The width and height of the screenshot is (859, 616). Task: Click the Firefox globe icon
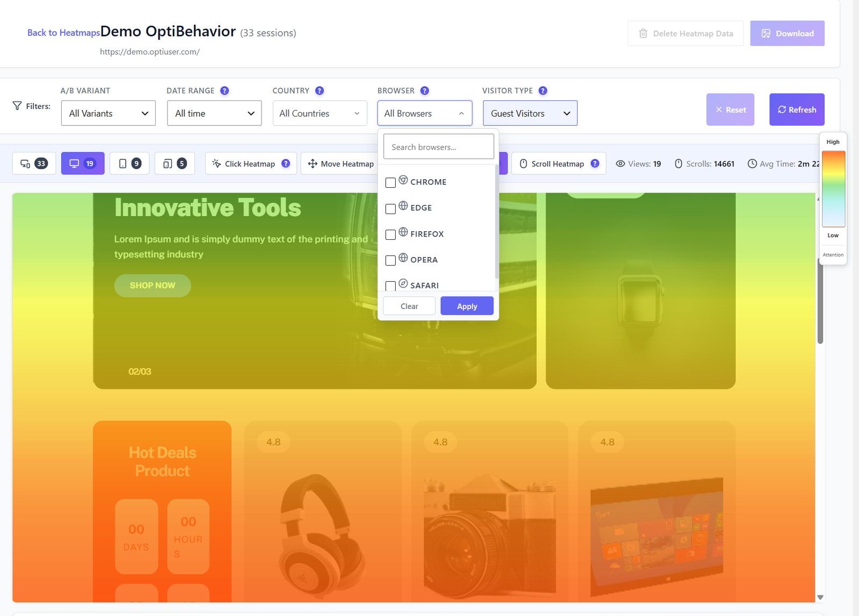[403, 232]
